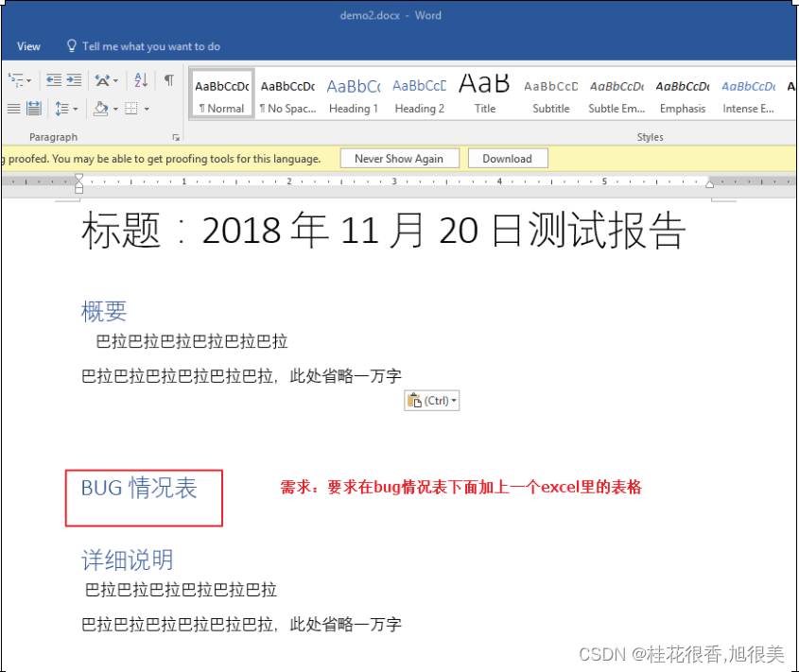The height and width of the screenshot is (672, 799).
Task: Click the first line indent ruler marker
Action: pos(79,178)
